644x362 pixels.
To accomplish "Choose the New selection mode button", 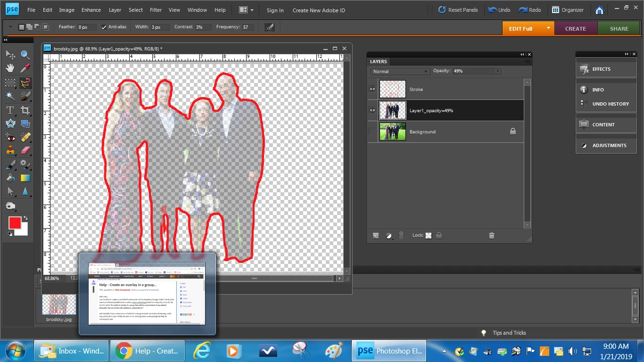I will 22,27.
